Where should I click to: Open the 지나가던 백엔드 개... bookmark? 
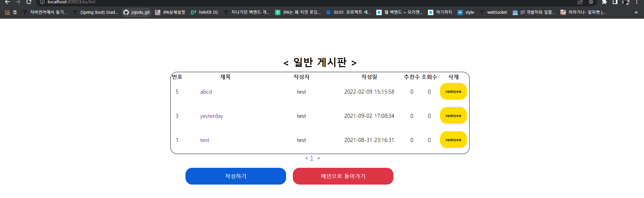click(x=247, y=12)
